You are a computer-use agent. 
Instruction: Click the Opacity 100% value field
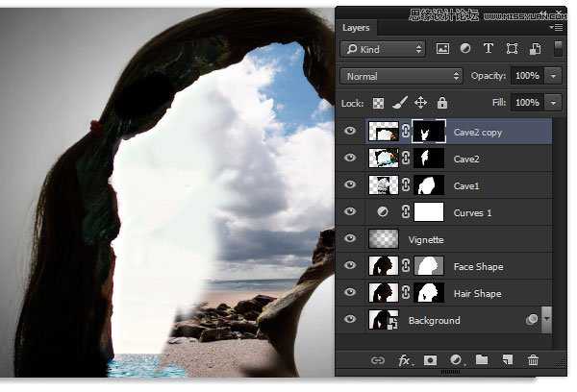[x=528, y=76]
